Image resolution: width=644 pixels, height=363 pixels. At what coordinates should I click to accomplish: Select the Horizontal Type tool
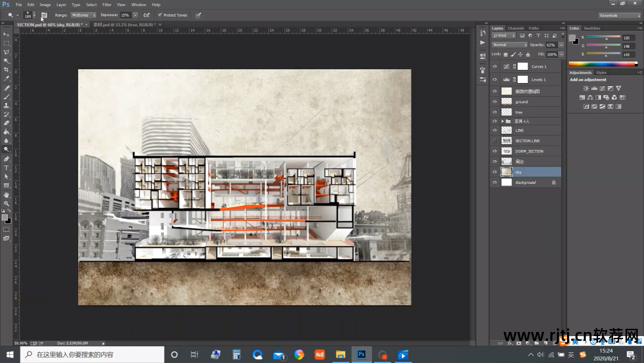(6, 168)
